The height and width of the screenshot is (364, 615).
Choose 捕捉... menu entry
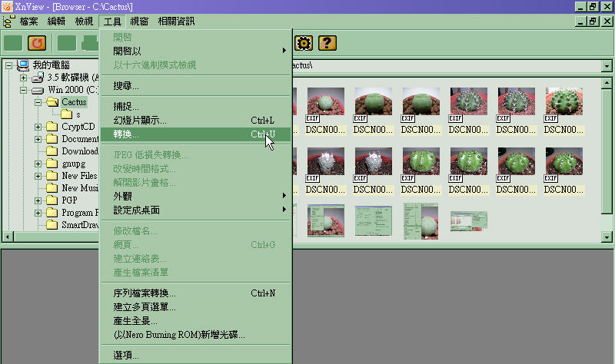coord(196,106)
